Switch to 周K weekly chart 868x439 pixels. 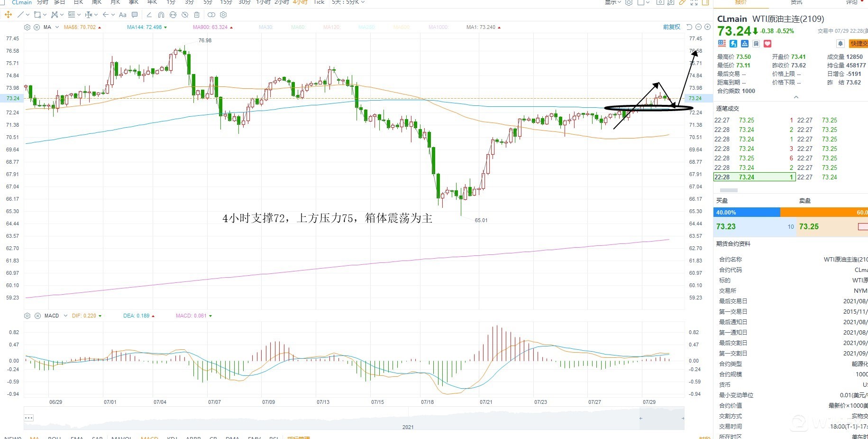point(97,2)
